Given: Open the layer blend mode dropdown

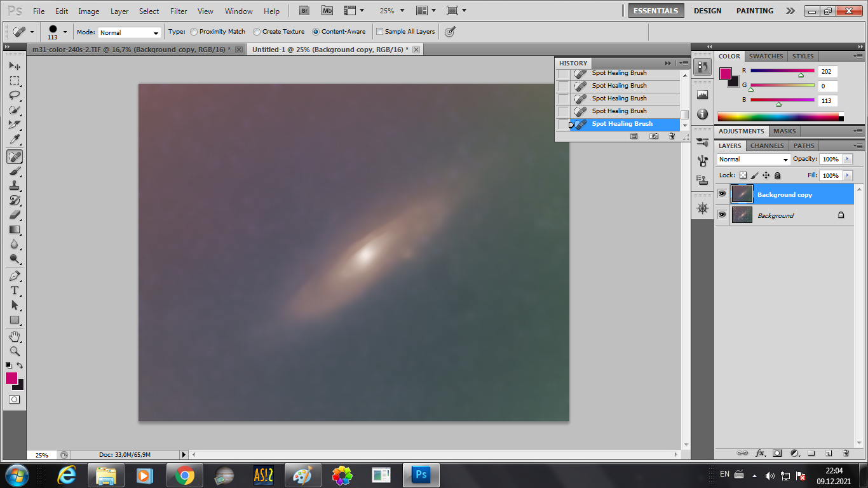Looking at the screenshot, I should 753,159.
